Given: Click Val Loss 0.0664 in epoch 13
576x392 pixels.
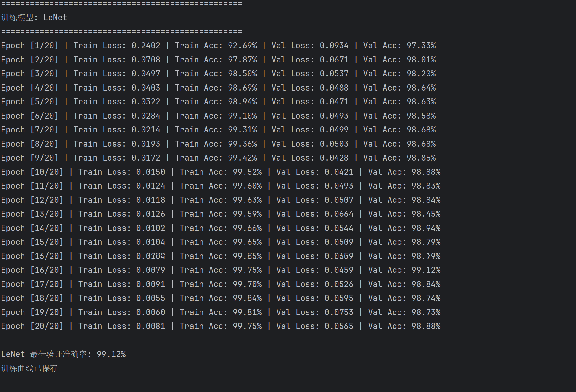Looking at the screenshot, I should 339,214.
